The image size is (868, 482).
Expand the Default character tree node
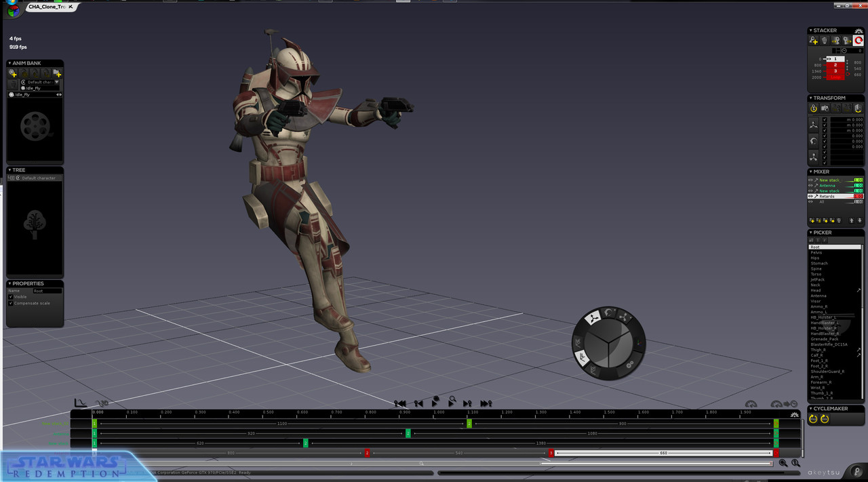coord(12,178)
